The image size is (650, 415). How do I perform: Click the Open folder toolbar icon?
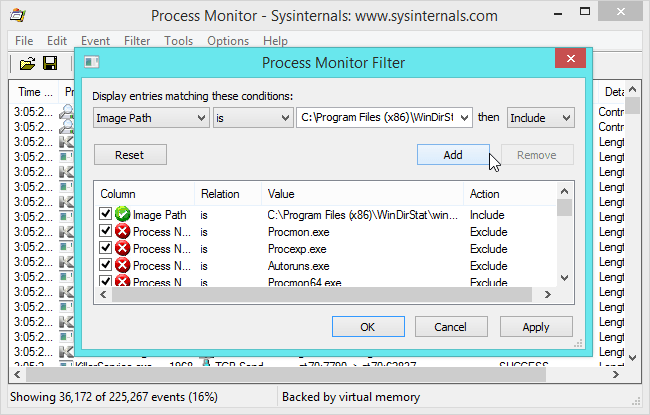pos(27,63)
